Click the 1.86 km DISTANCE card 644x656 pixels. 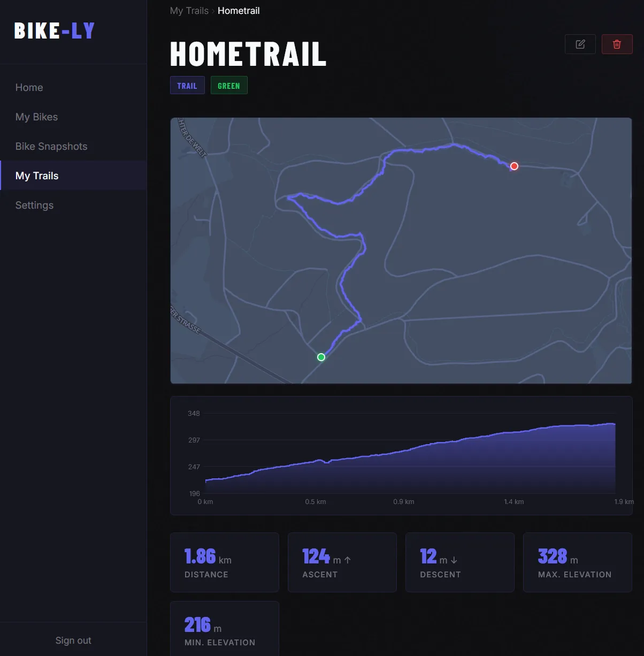tap(224, 562)
